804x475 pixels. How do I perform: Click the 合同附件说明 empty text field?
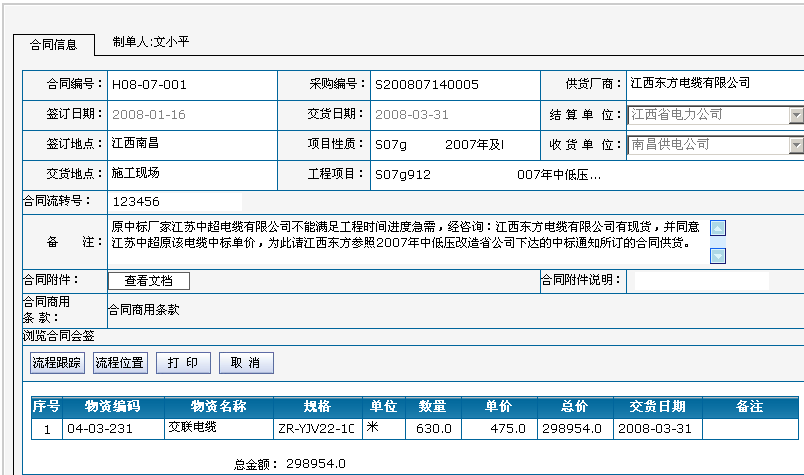point(712,280)
